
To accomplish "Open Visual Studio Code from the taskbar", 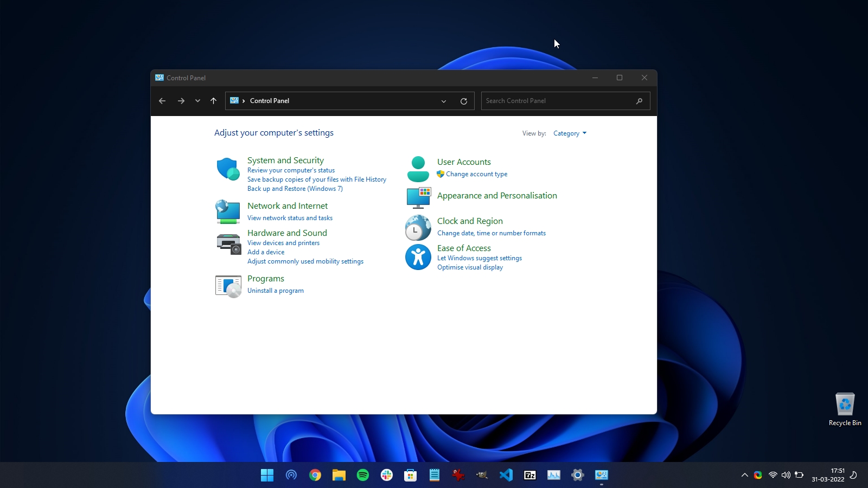I will [506, 475].
